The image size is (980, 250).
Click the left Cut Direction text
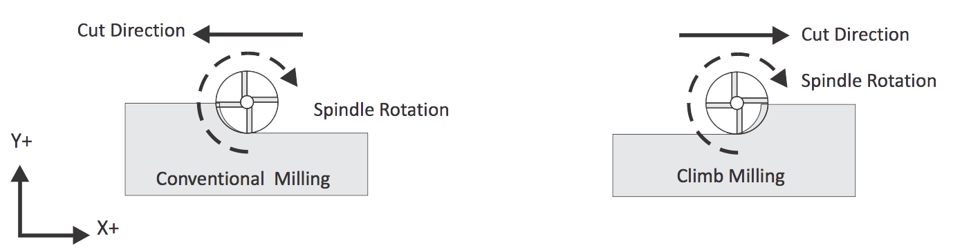tap(131, 31)
